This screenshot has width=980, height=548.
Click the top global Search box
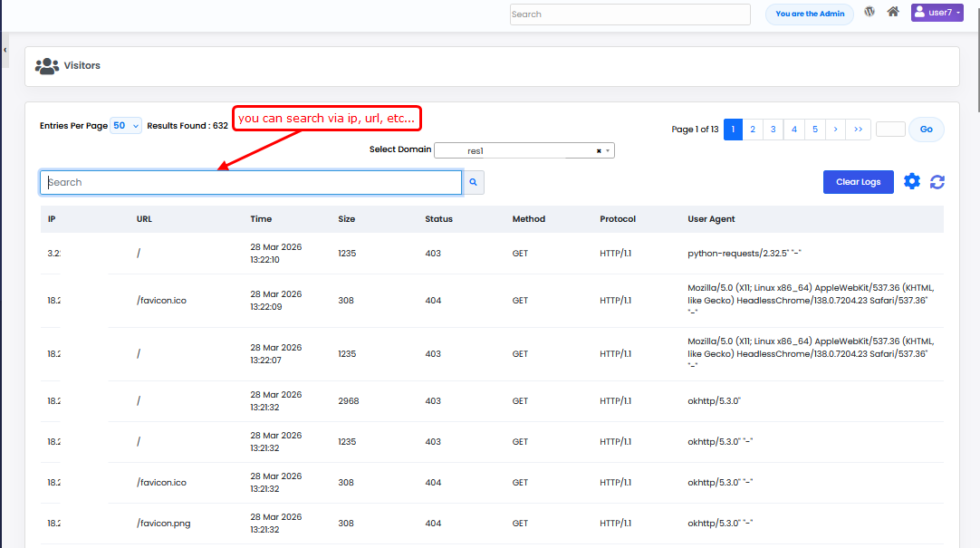(629, 14)
